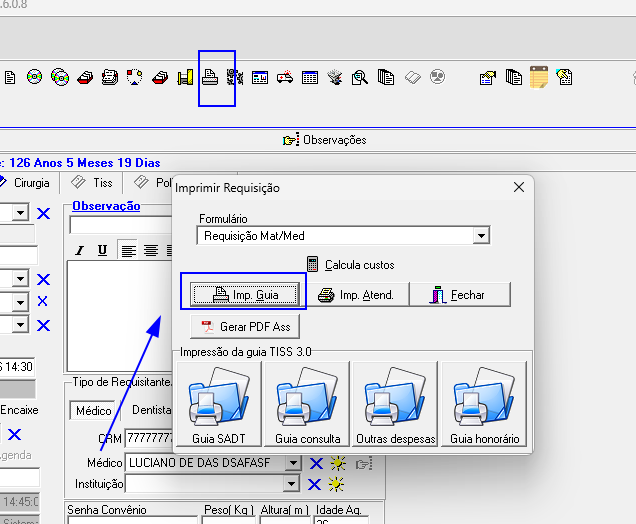Print the Guia consulta
The image size is (636, 524).
307,404
